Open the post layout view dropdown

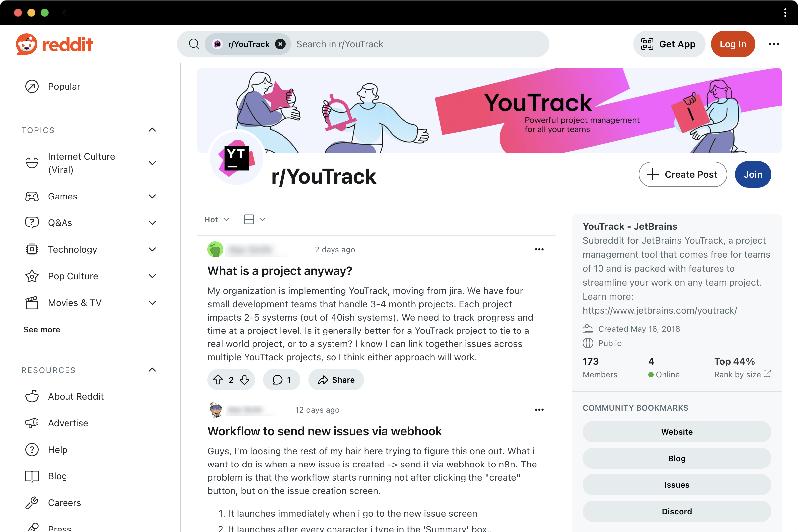254,219
